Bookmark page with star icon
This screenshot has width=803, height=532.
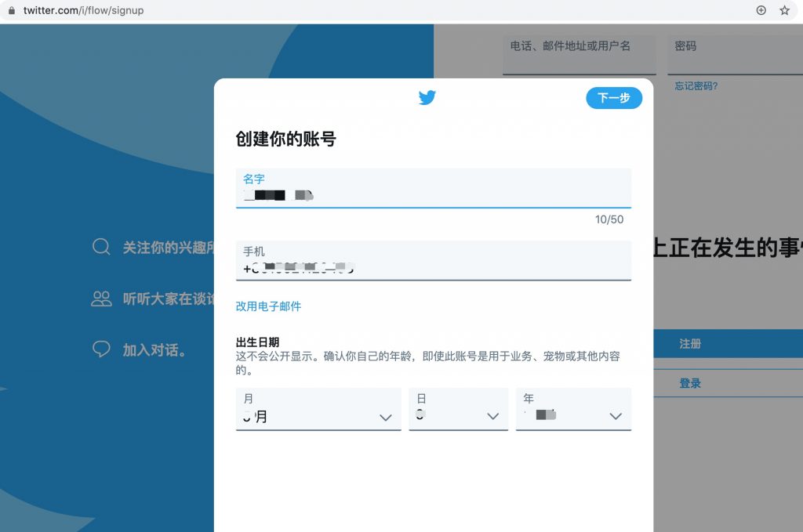[784, 10]
